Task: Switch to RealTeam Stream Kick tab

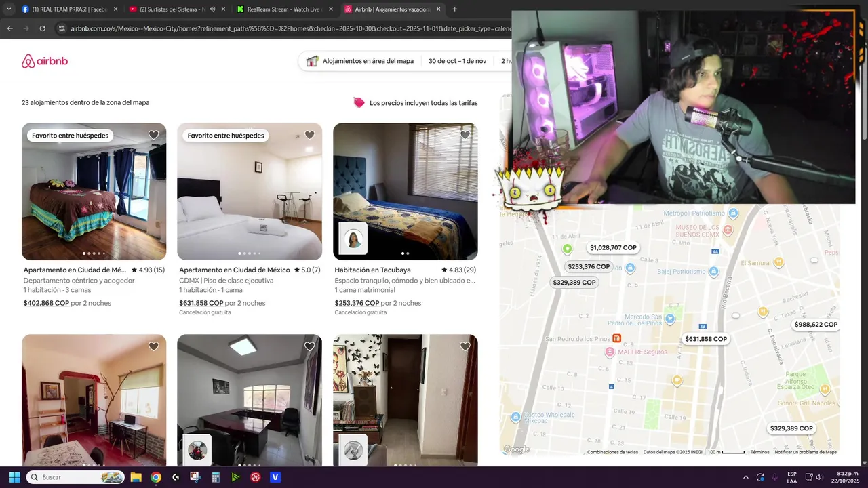Action: point(285,9)
